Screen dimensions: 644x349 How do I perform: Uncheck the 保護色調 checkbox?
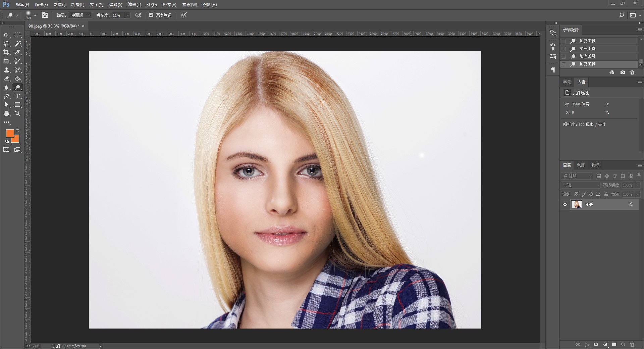(151, 15)
